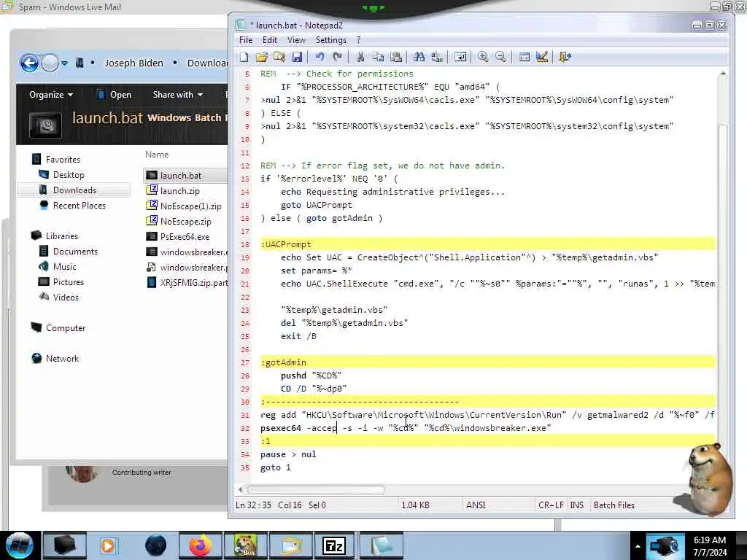Select Videos library in the navigation pane
This screenshot has height=560, width=747.
click(66, 297)
